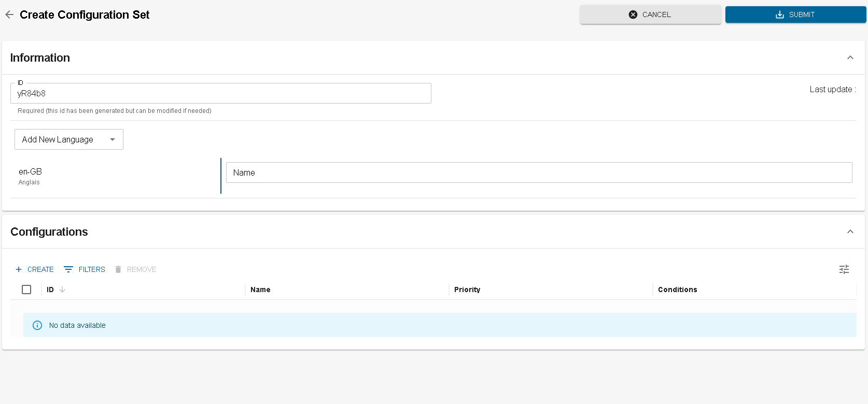The image size is (868, 404).
Task: Open the FILTERS panel
Action: tap(85, 269)
